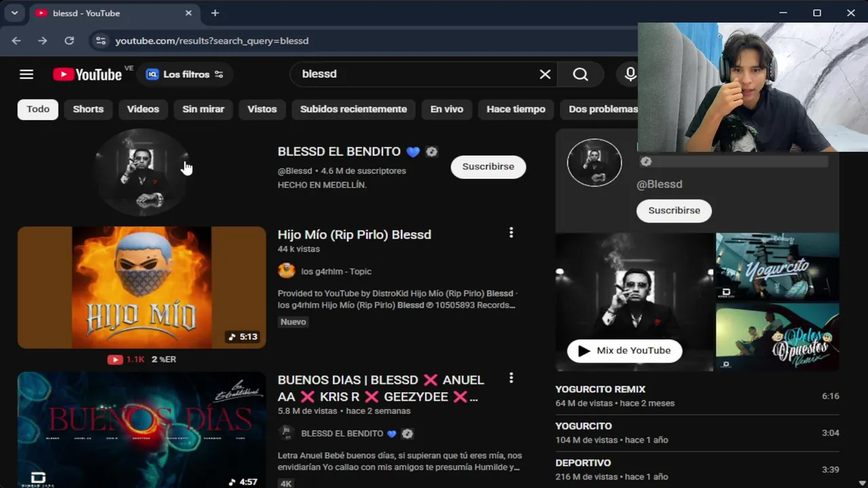Subscribe to @Blessd in the side card

pyautogui.click(x=674, y=211)
